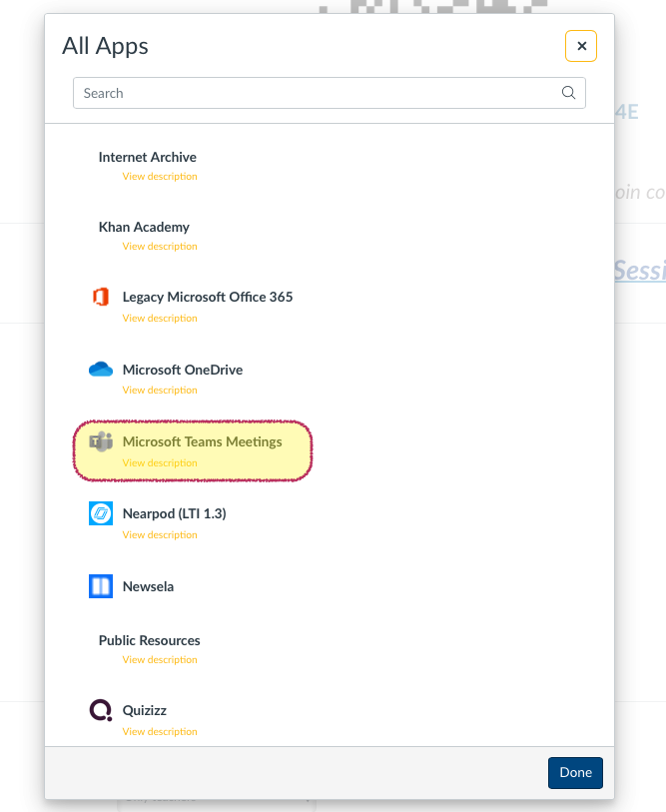This screenshot has height=812, width=666.
Task: Click the Nearpod app icon
Action: coord(101,514)
